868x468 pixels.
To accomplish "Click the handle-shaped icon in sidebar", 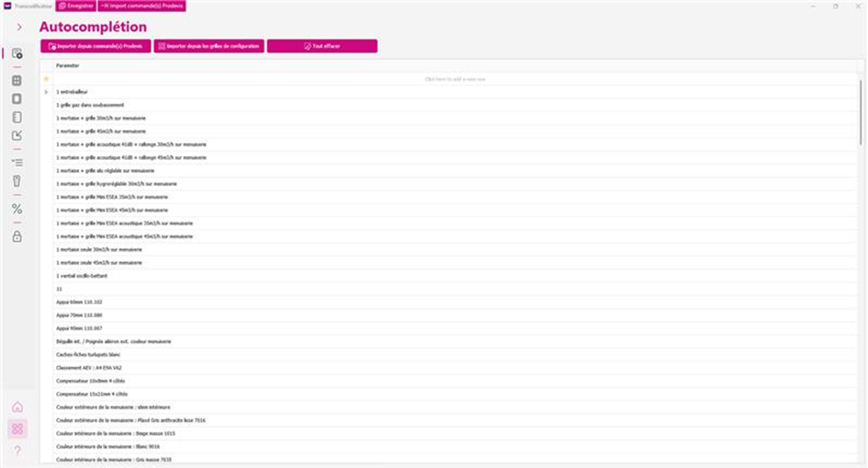I will coord(17,181).
